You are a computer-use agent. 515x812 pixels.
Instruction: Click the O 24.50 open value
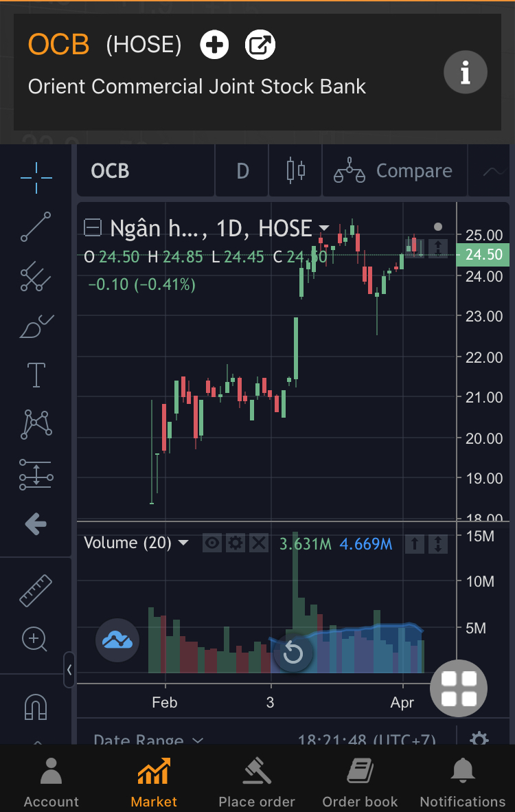pyautogui.click(x=112, y=257)
